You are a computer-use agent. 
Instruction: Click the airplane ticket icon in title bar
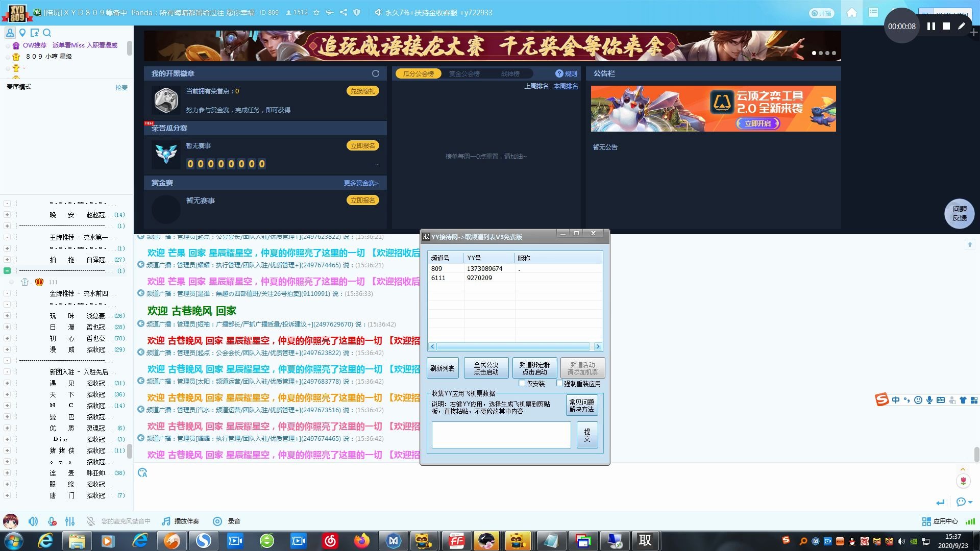click(330, 12)
